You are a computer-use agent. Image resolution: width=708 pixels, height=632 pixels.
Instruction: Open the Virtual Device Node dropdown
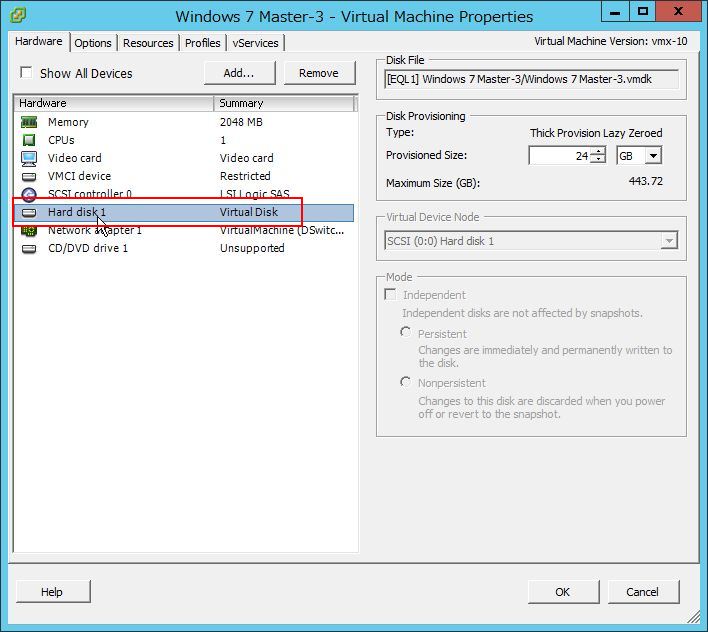pyautogui.click(x=669, y=241)
